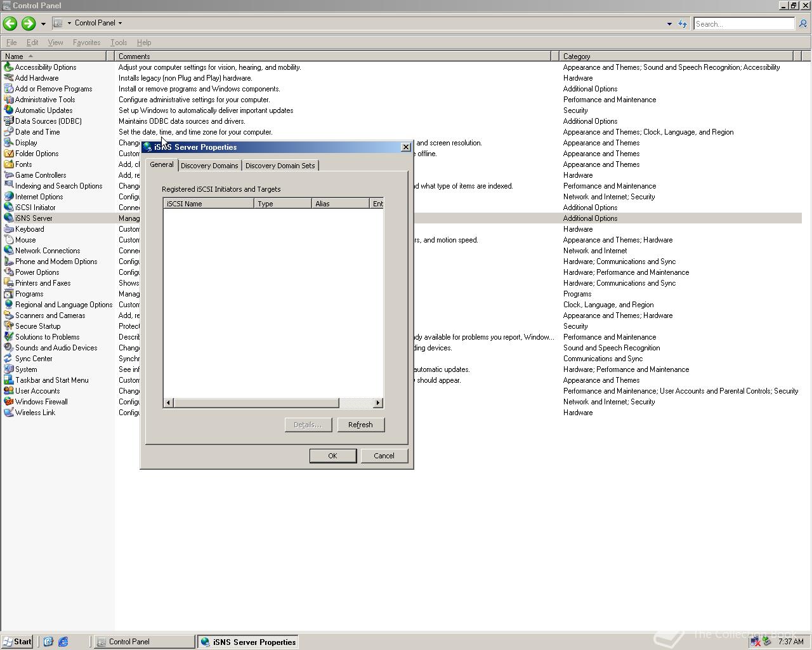
Task: Open Indexing and Search Options icon
Action: (x=9, y=186)
